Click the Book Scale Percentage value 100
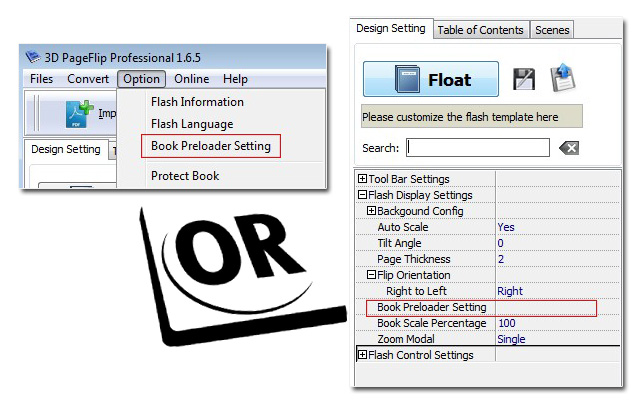Screen dimensions: 641x406 (507, 323)
